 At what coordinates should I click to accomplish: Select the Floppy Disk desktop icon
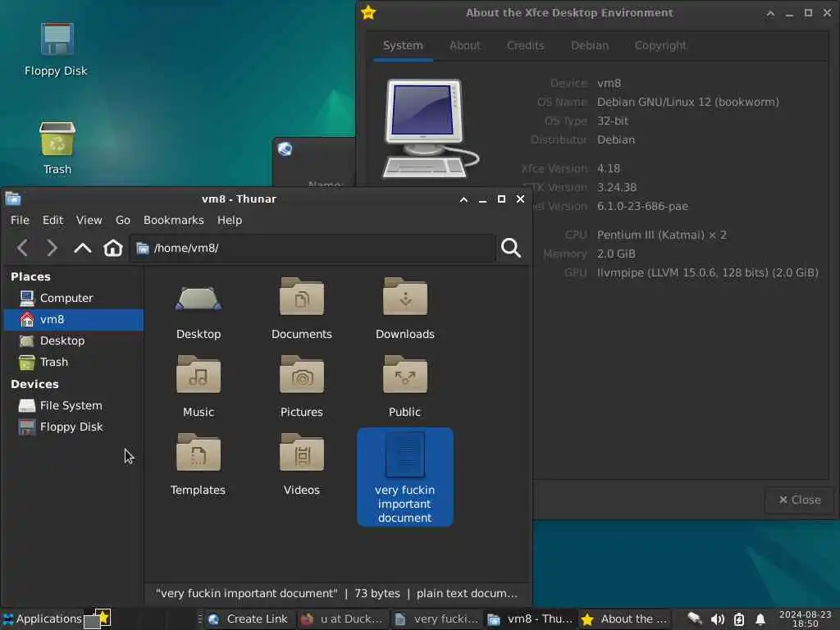tap(57, 51)
